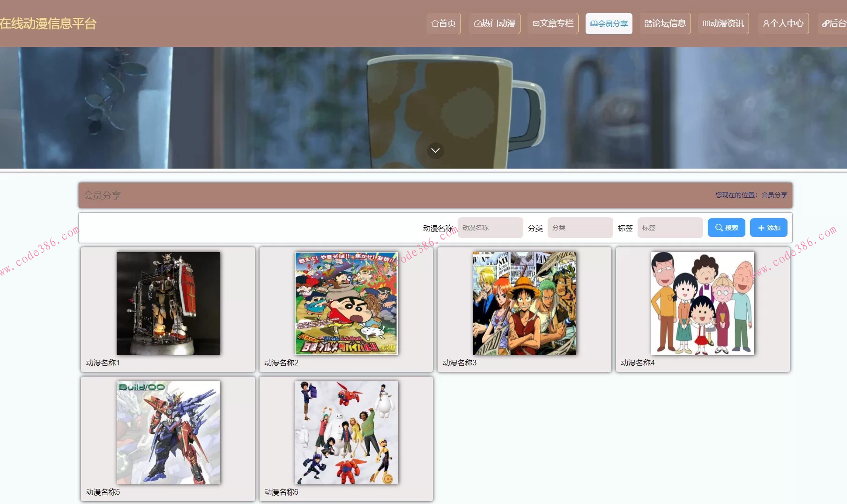Select the 会员分享 nav tab
847x504 pixels.
point(609,23)
